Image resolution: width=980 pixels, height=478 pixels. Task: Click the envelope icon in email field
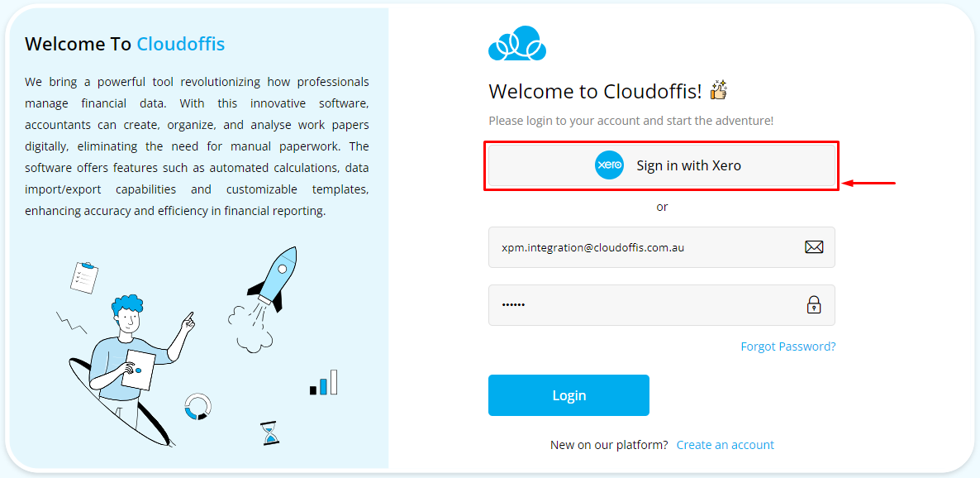814,247
